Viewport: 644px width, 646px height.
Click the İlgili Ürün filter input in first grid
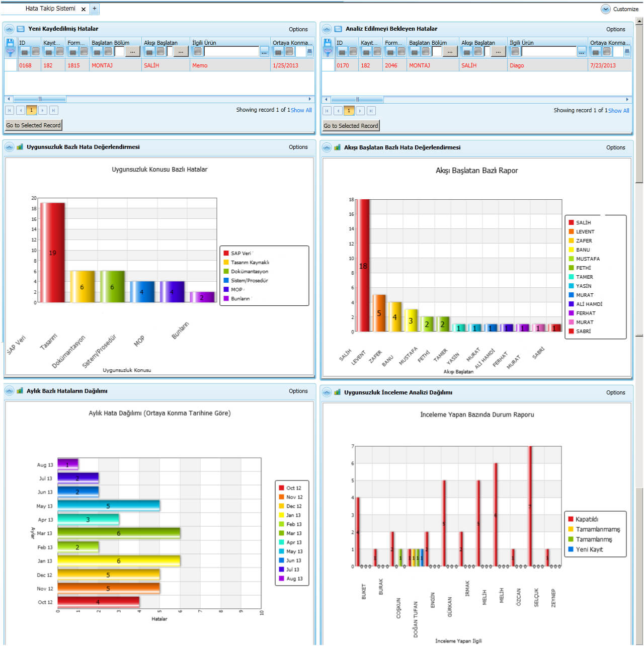click(231, 51)
